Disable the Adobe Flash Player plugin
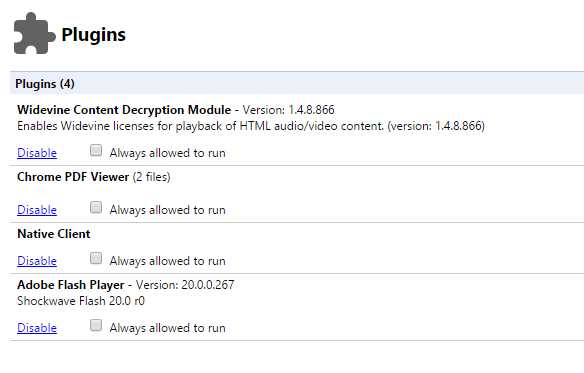Image resolution: width=584 pixels, height=373 pixels. coord(37,328)
